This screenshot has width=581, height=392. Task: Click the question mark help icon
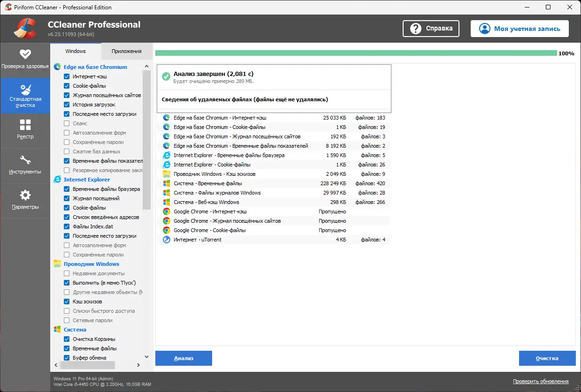(416, 29)
